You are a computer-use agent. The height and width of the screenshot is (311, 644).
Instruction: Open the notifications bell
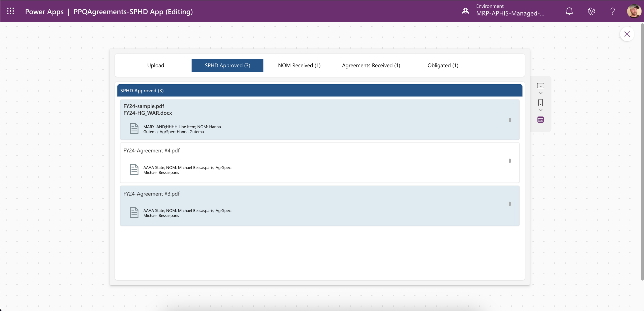[569, 11]
